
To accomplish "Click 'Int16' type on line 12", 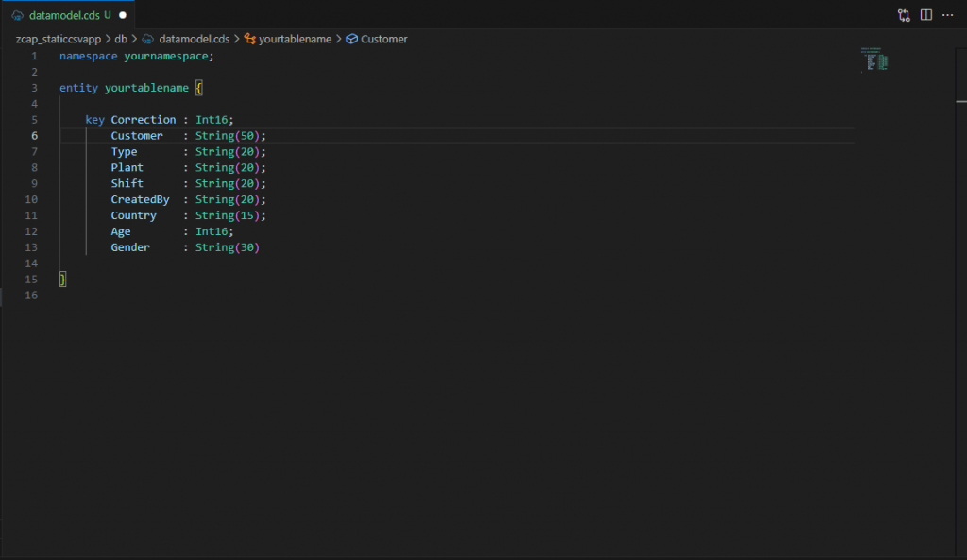I will 212,232.
